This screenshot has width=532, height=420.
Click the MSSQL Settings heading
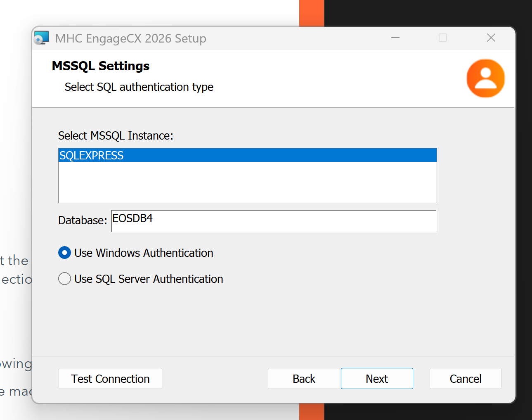(101, 66)
